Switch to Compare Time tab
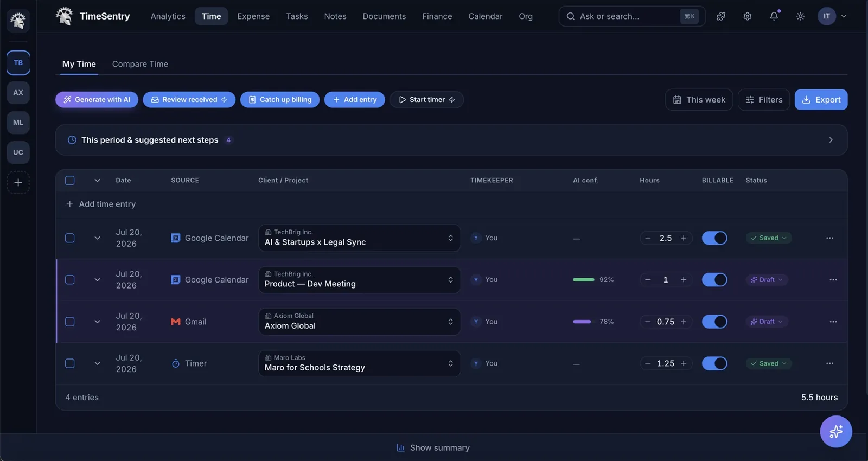Viewport: 868px width, 461px height. (140, 64)
